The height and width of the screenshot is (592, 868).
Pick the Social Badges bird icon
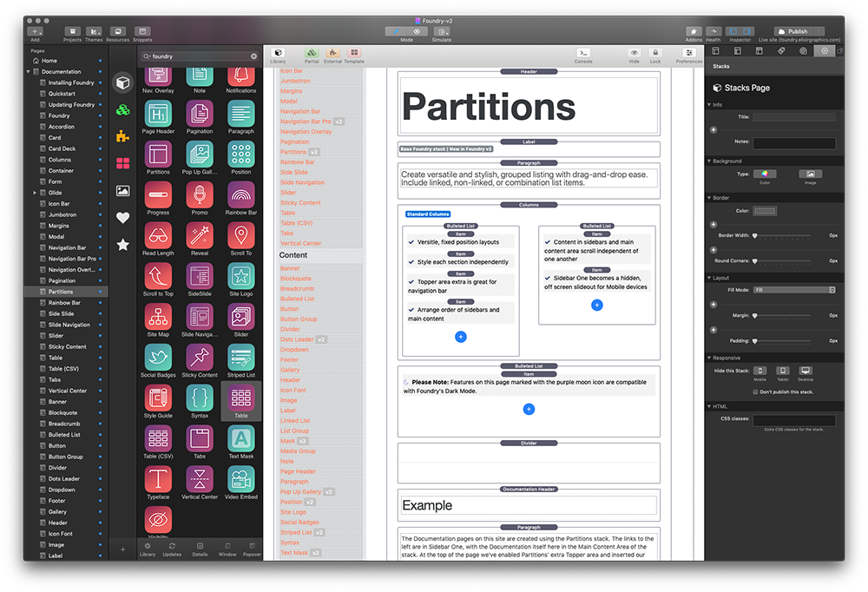(x=158, y=357)
